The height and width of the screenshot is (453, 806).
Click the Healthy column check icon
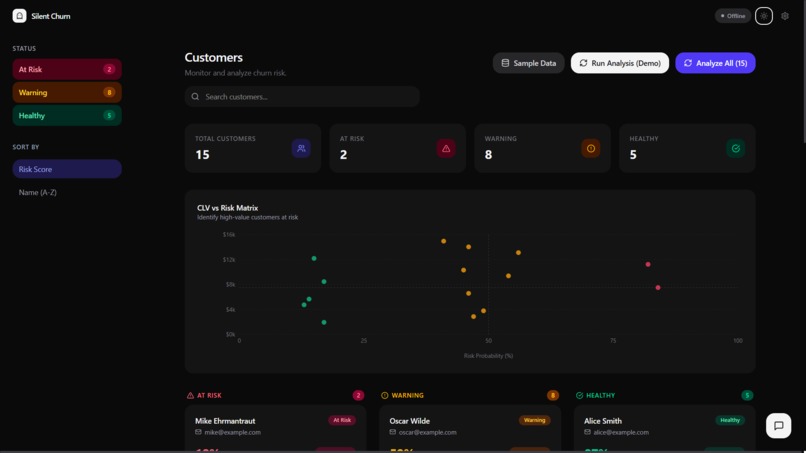[579, 395]
